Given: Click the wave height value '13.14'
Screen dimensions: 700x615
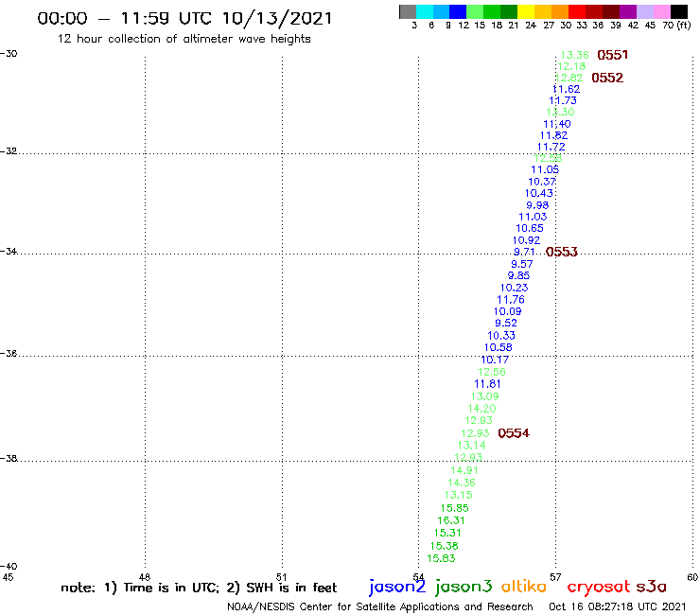Looking at the screenshot, I should (x=471, y=446).
